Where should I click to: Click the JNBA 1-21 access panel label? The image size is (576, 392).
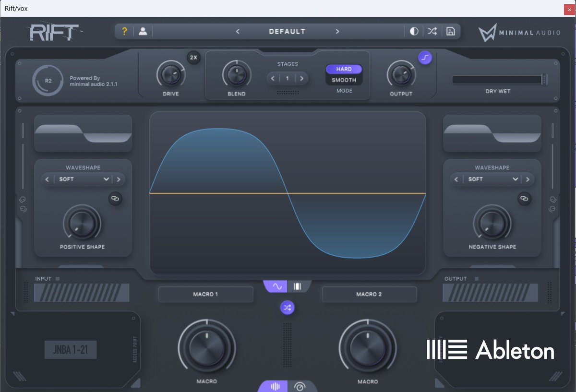tap(71, 350)
